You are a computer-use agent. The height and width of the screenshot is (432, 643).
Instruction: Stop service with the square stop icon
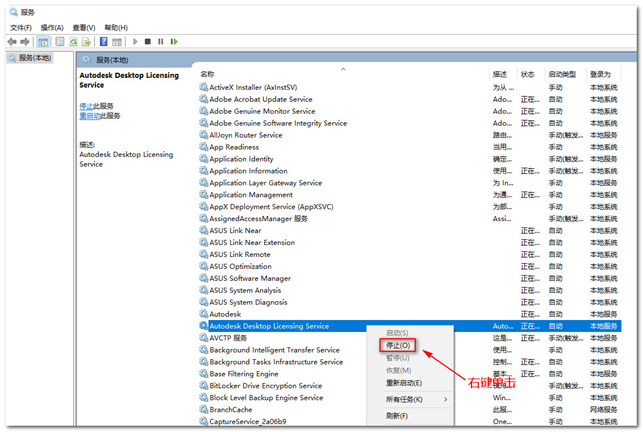(x=148, y=41)
